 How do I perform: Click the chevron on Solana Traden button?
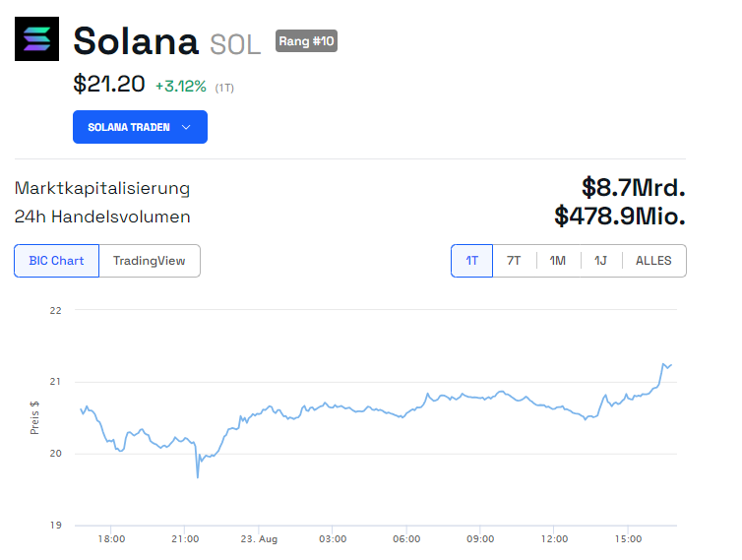pos(186,127)
